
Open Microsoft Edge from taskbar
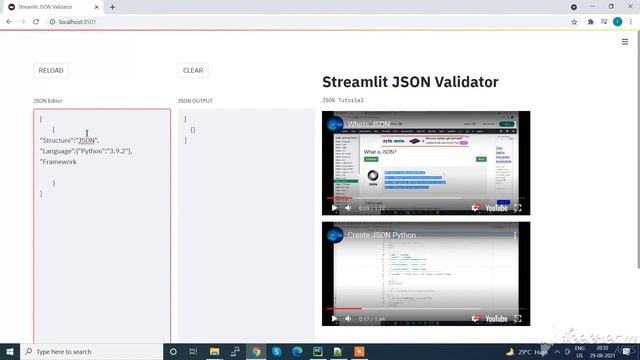tap(297, 351)
